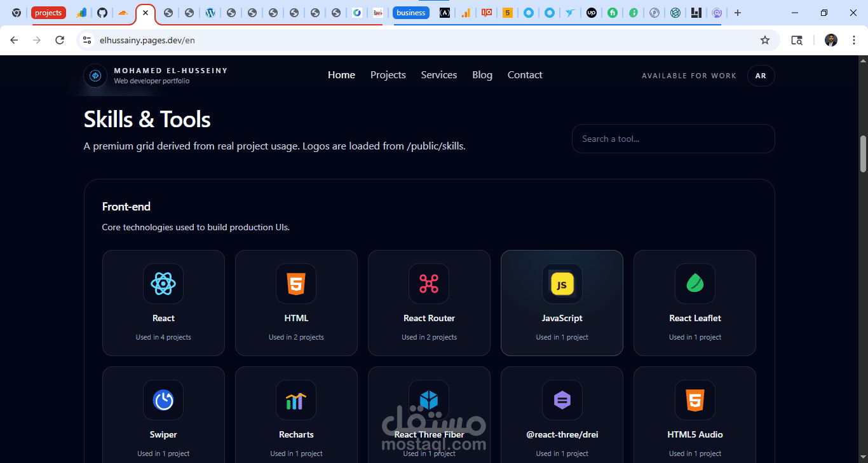Screen dimensions: 868x463
Task: Select the HTML5 Audio card title
Action: (x=695, y=434)
